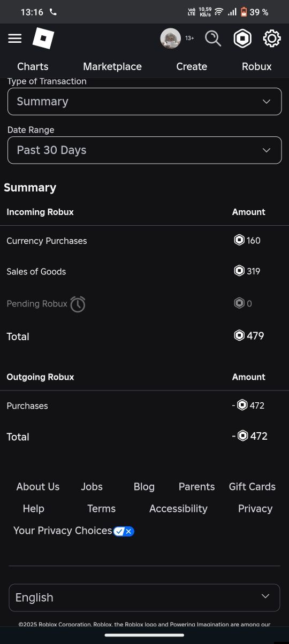Tap the battery indicator in status bar

[x=244, y=12]
